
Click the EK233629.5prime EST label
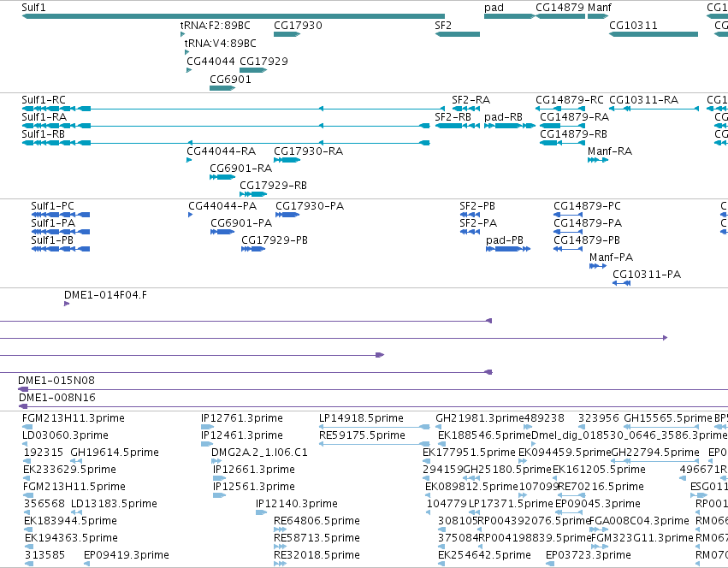69,470
